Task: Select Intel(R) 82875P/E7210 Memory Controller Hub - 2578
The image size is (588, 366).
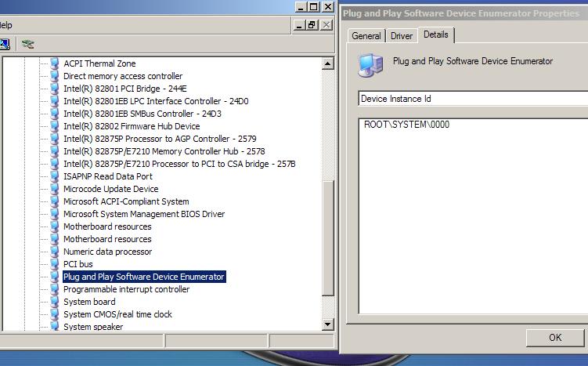Action: (164, 151)
